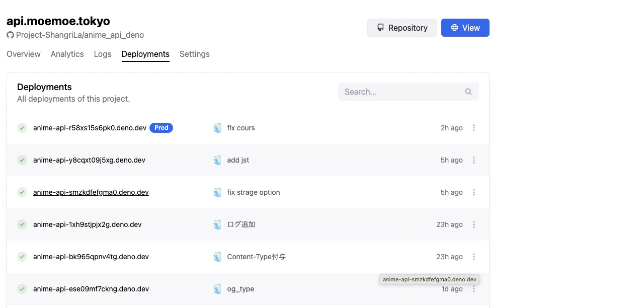
Task: Open more options for "Content-Type付与" deployment
Action: [474, 257]
